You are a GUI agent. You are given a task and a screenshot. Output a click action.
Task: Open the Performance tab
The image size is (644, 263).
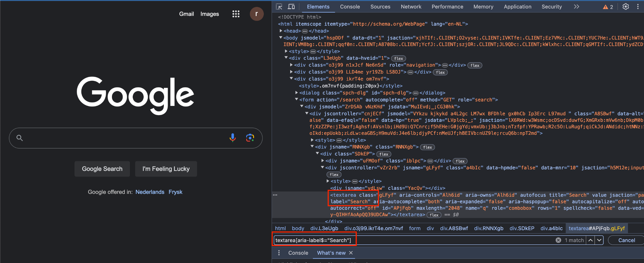click(447, 7)
